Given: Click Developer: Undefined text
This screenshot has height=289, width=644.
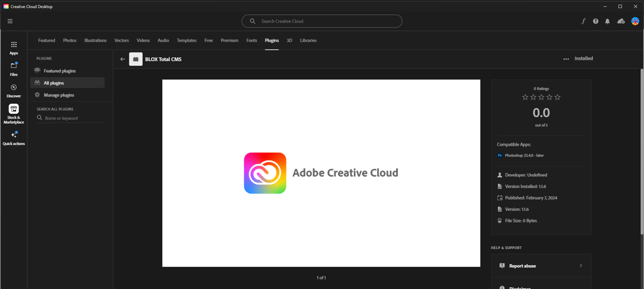Looking at the screenshot, I should point(526,175).
